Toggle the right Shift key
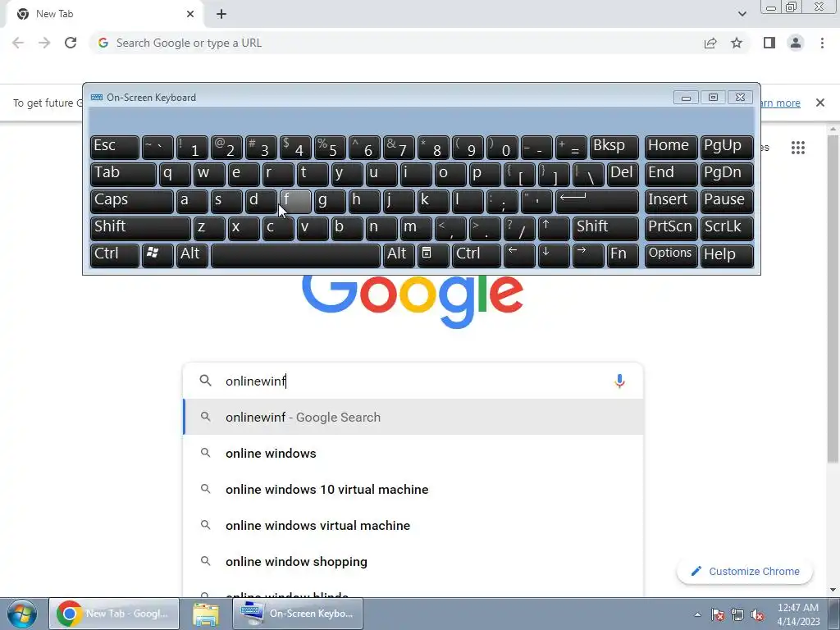This screenshot has width=840, height=630. point(605,228)
